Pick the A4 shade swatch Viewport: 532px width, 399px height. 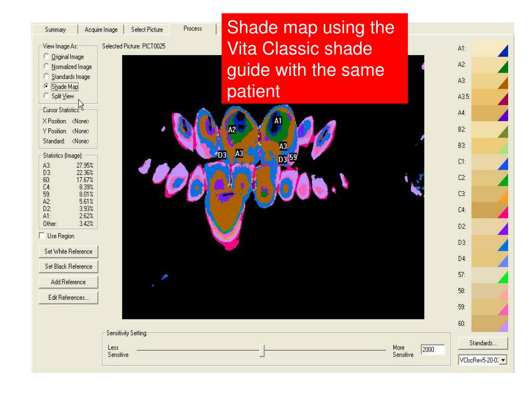tap(489, 113)
